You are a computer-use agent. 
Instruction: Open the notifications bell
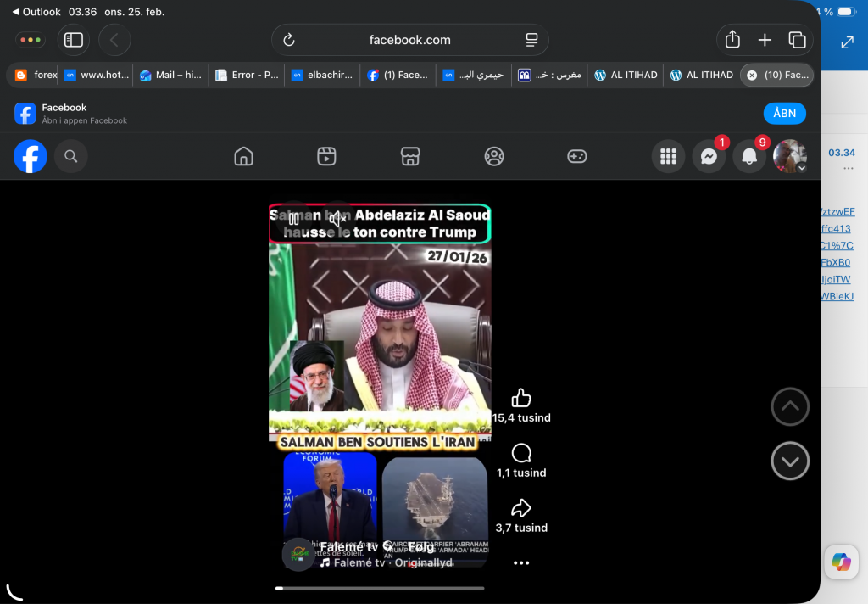click(x=749, y=156)
